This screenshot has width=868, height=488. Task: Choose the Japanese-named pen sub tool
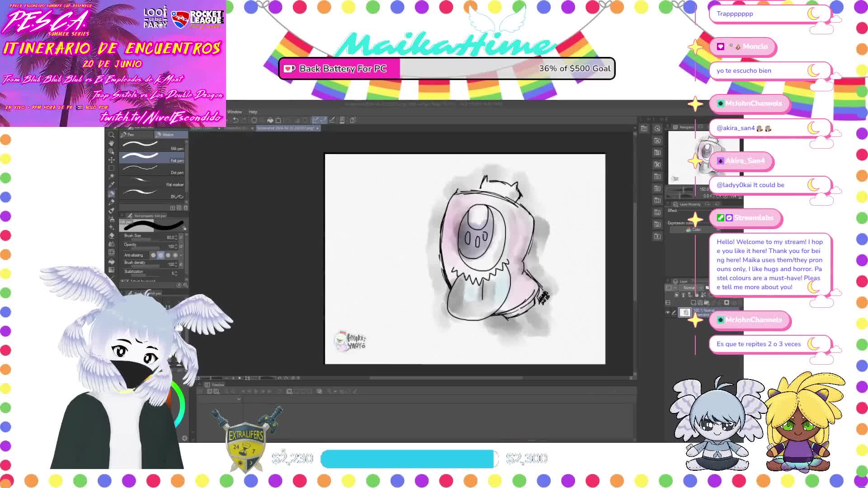pyautogui.click(x=151, y=193)
